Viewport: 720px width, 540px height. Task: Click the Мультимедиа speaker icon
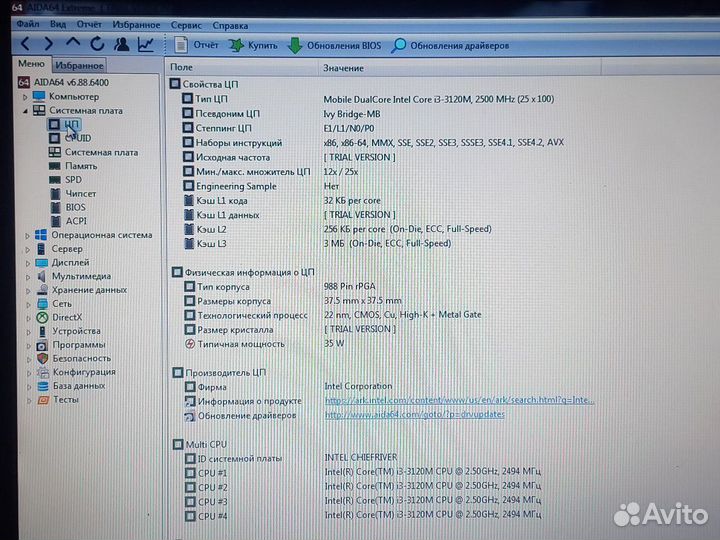pyautogui.click(x=42, y=276)
